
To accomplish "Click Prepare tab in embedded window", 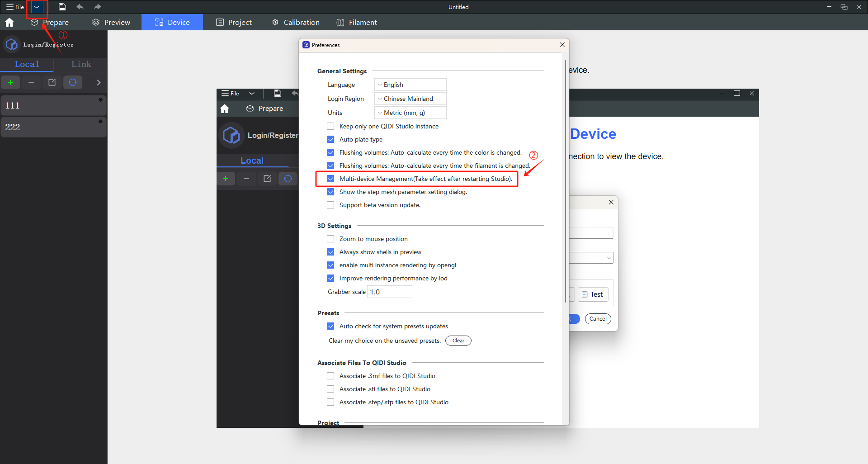I will pyautogui.click(x=265, y=109).
